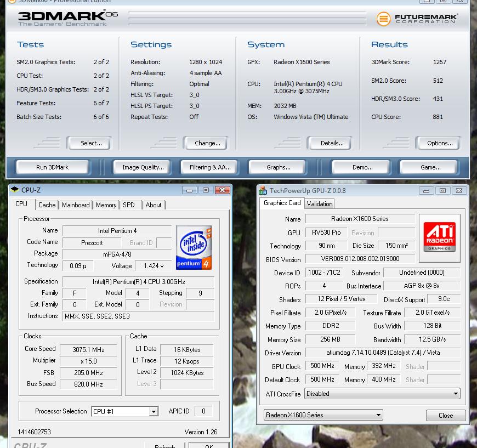Click the Futuremark Corporation logo icon

[x=383, y=19]
